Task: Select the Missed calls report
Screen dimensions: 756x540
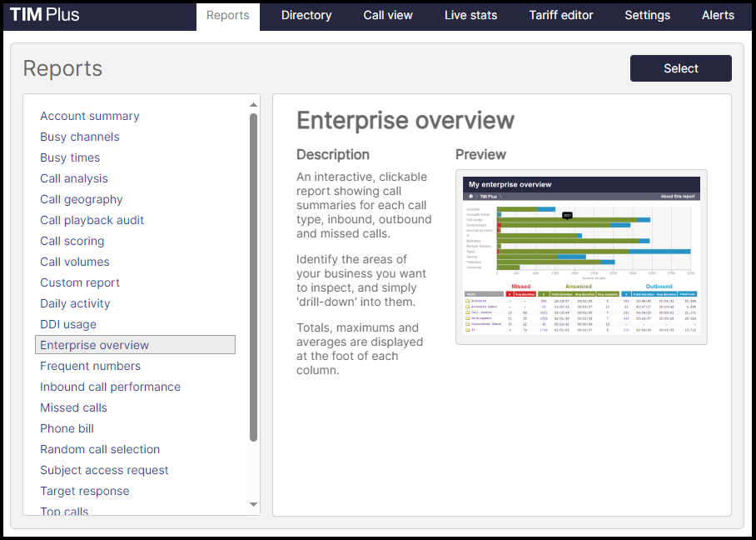Action: (73, 407)
